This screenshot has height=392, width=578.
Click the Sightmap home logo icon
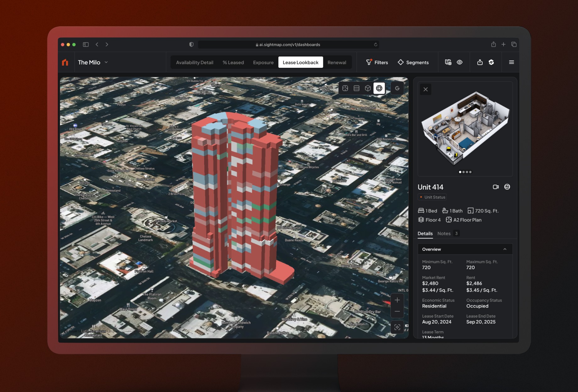click(x=65, y=62)
